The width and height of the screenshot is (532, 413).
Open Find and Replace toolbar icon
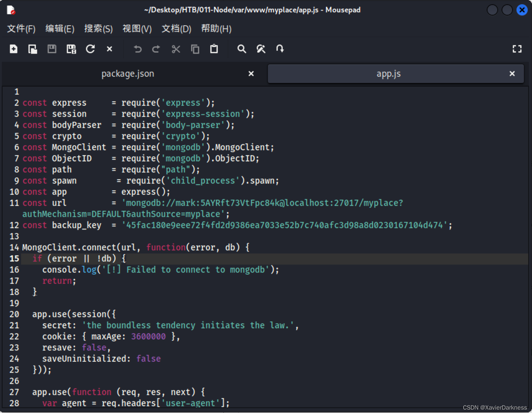pos(261,49)
